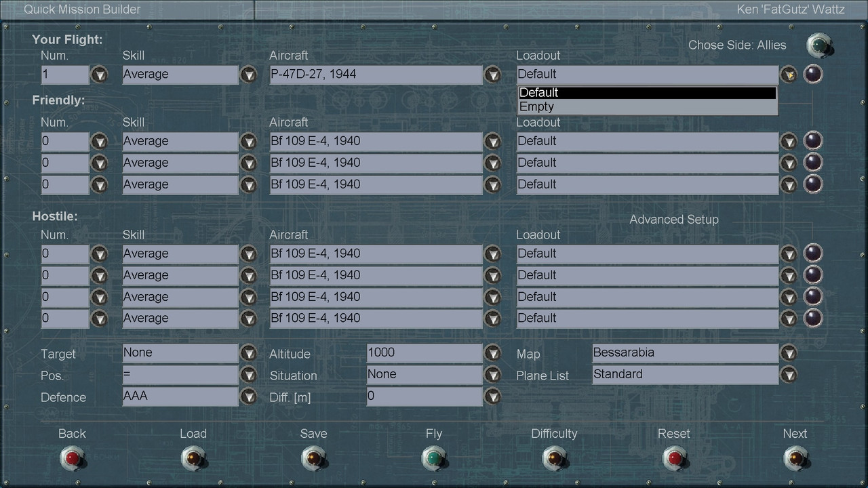868x488 pixels.
Task: Click Defence AAA field
Action: point(180,396)
